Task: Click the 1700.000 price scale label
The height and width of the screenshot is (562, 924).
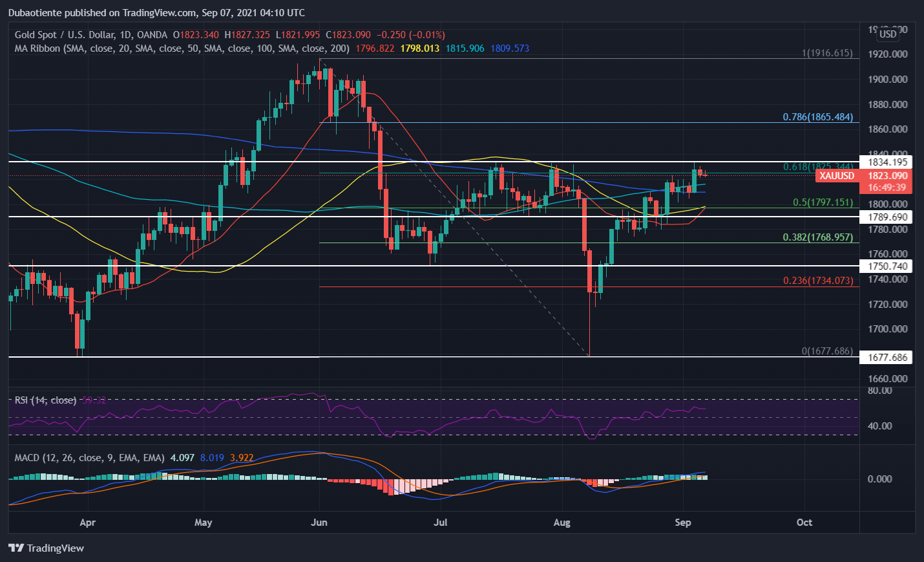Action: tap(887, 329)
